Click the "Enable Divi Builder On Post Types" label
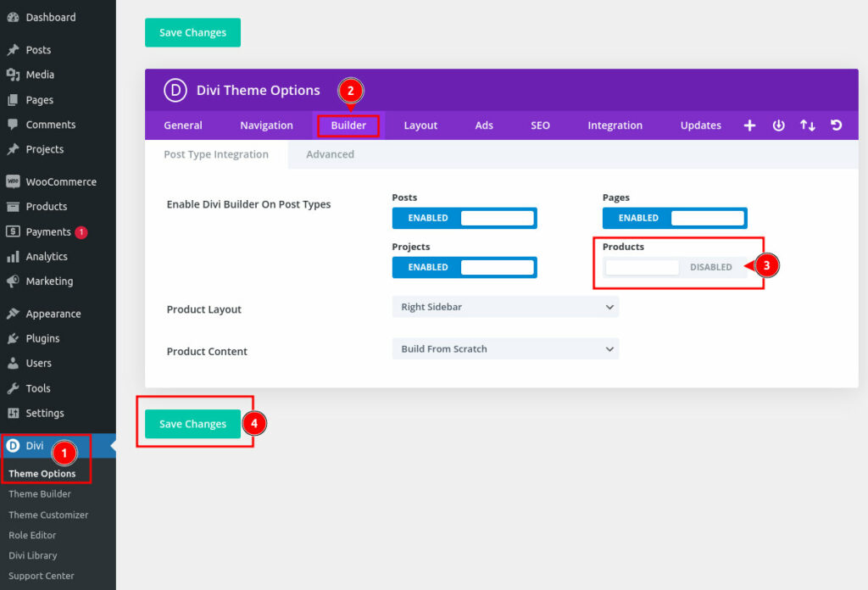 pyautogui.click(x=248, y=204)
